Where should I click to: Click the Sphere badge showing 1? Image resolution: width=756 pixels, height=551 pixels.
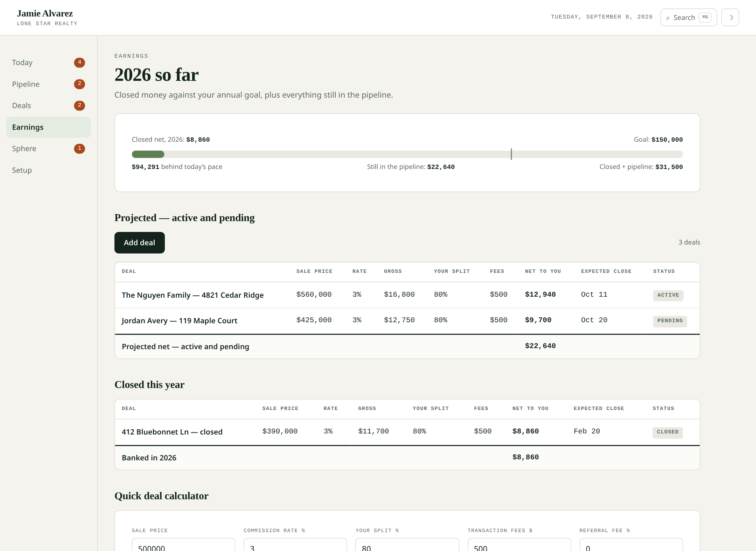[79, 149]
